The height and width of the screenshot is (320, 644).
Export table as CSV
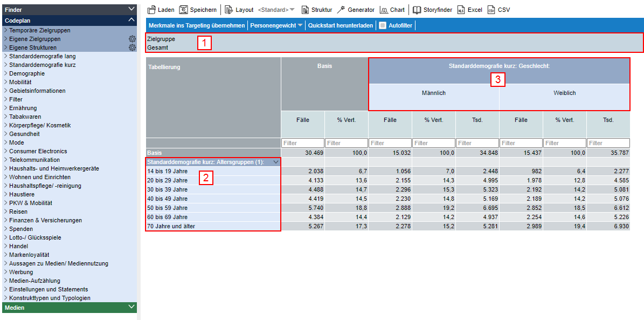[x=491, y=10]
